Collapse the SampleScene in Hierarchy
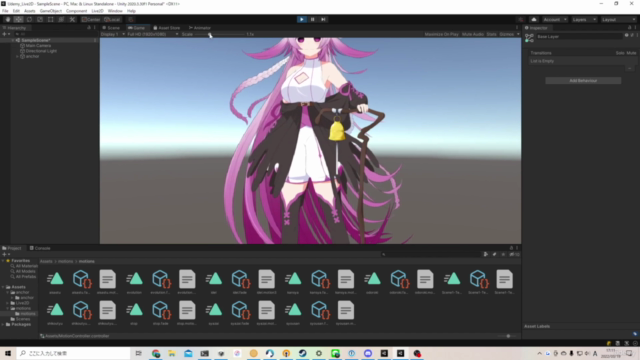The height and width of the screenshot is (360, 640). [x=13, y=40]
